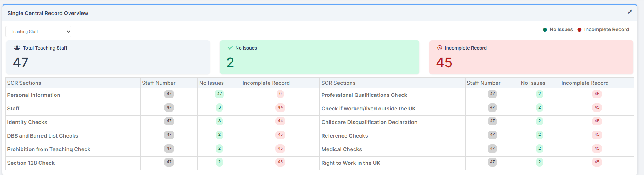Click the Total Teaching Staff people icon
This screenshot has width=644, height=175.
pyautogui.click(x=17, y=48)
